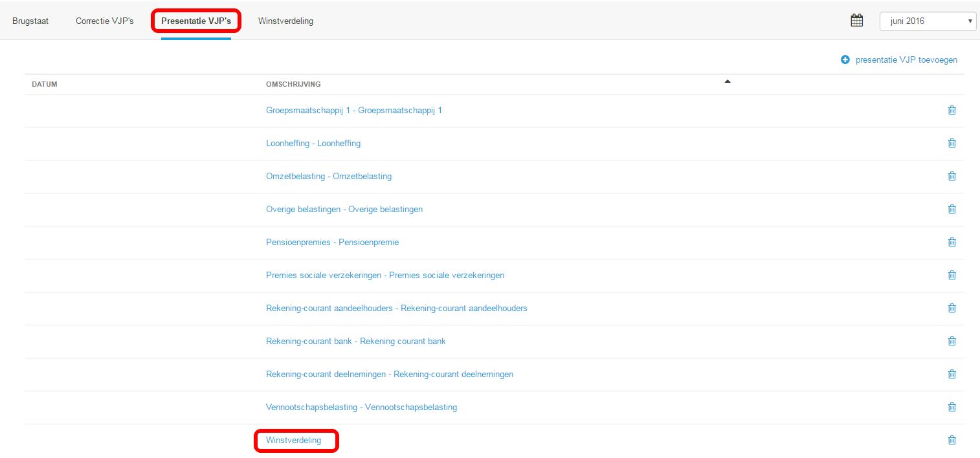Sort by the Datum column header
This screenshot has width=980, height=458.
click(45, 84)
